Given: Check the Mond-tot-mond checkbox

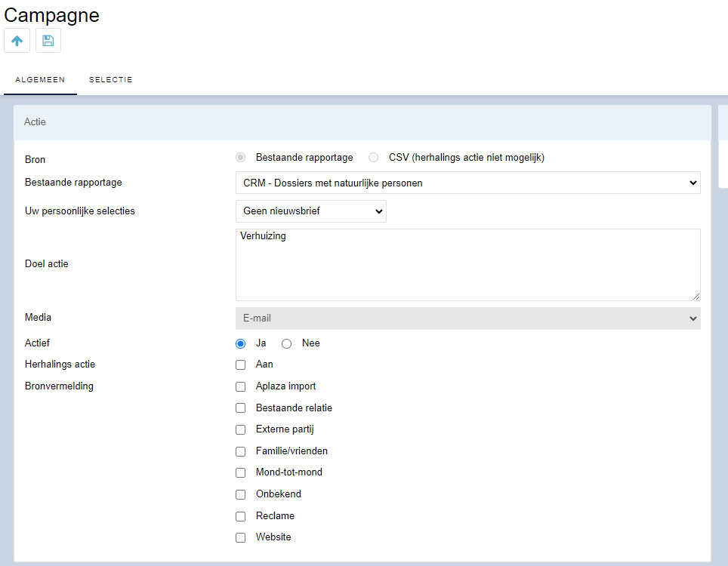Looking at the screenshot, I should (x=240, y=472).
